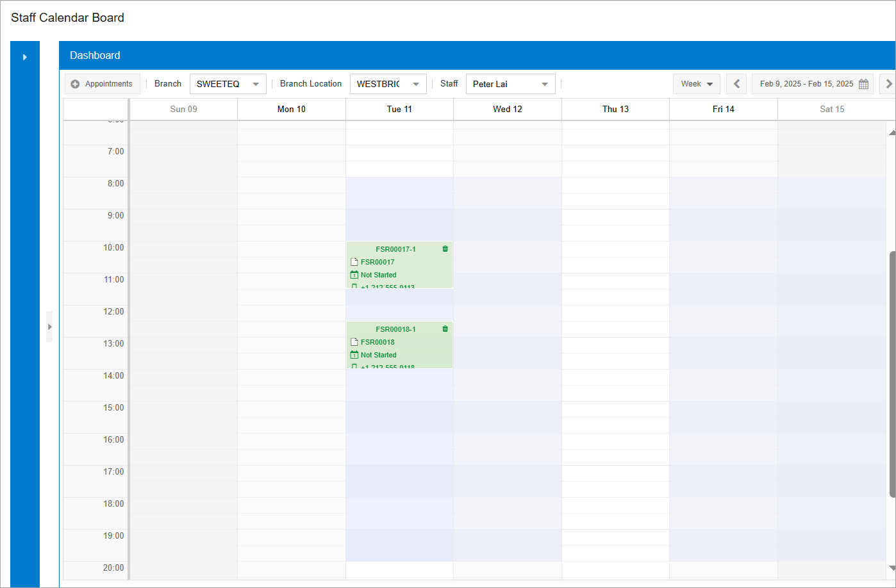This screenshot has height=588, width=896.
Task: Open FSR00018 service order link
Action: pyautogui.click(x=377, y=342)
